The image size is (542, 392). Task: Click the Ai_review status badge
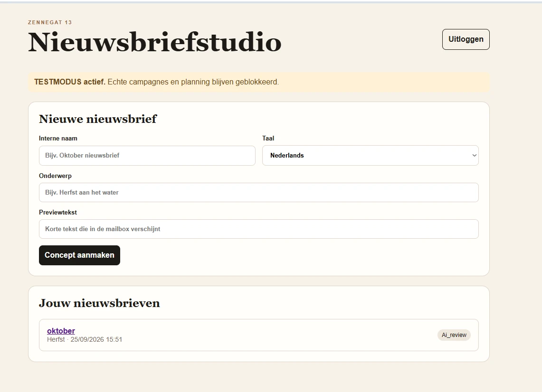click(454, 335)
